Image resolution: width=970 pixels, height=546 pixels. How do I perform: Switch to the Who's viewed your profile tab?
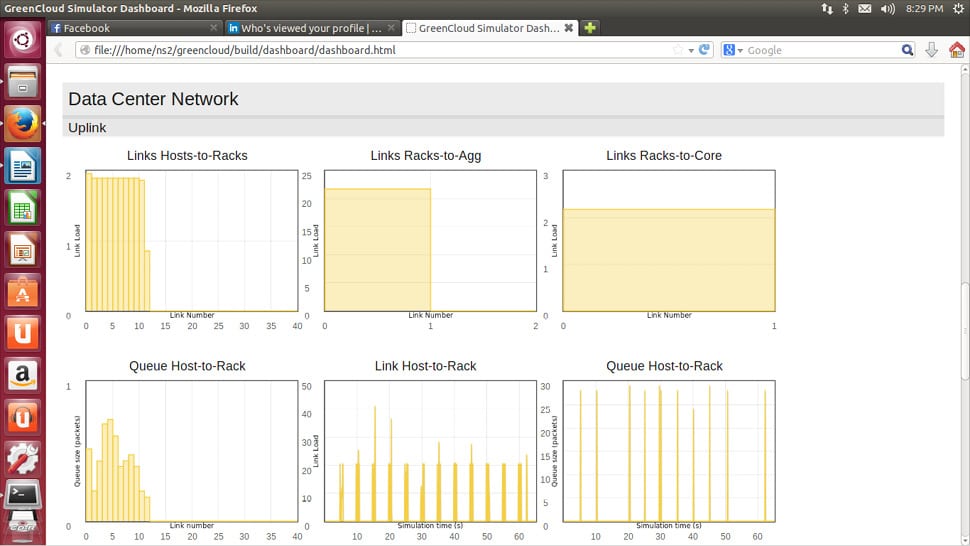304,28
